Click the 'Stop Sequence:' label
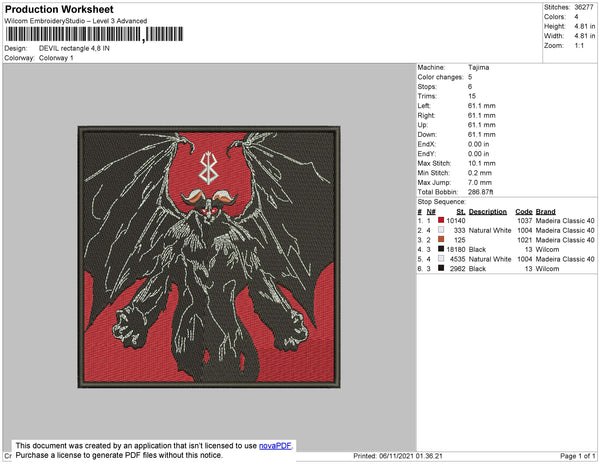The height and width of the screenshot is (464, 600). click(442, 202)
